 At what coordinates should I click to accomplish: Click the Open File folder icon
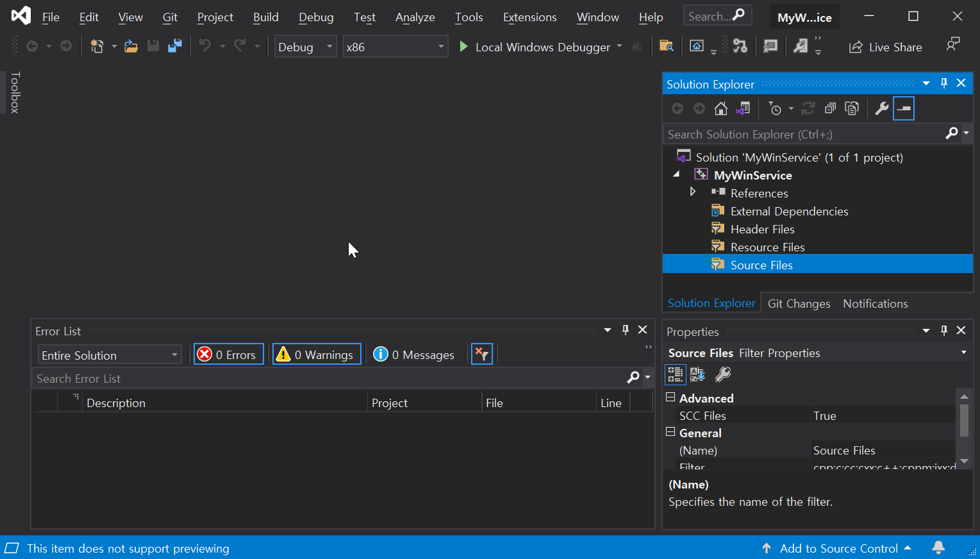(131, 46)
